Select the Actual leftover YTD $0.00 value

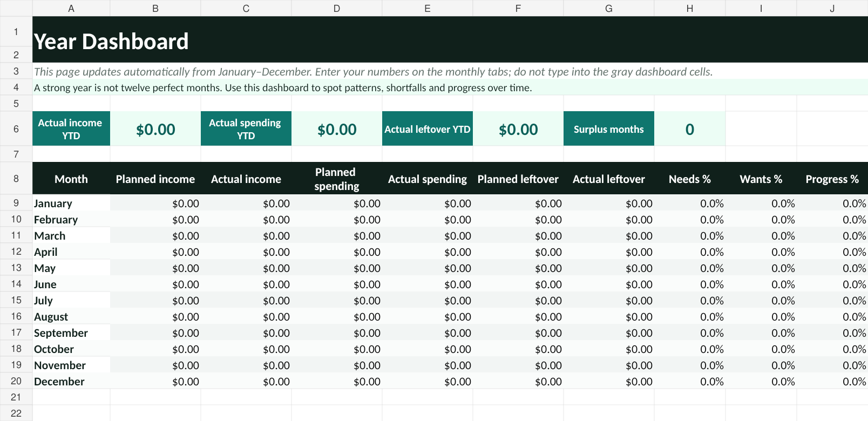[x=518, y=129]
